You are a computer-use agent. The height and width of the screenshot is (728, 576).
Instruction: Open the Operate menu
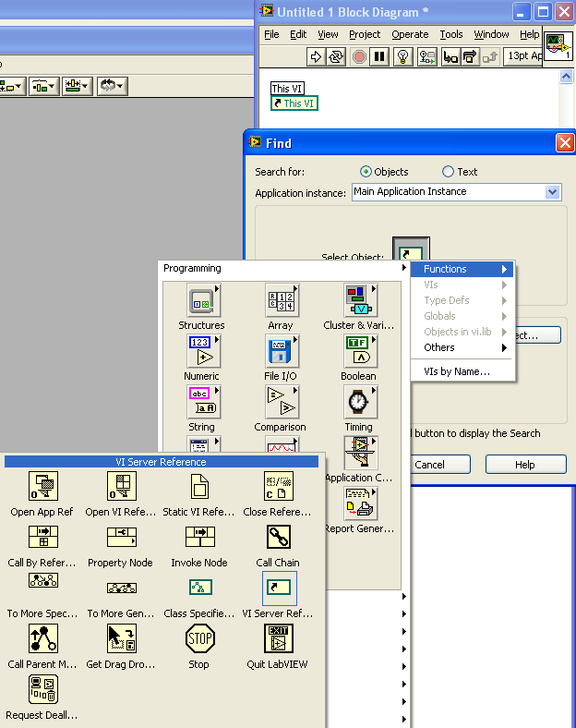point(410,34)
